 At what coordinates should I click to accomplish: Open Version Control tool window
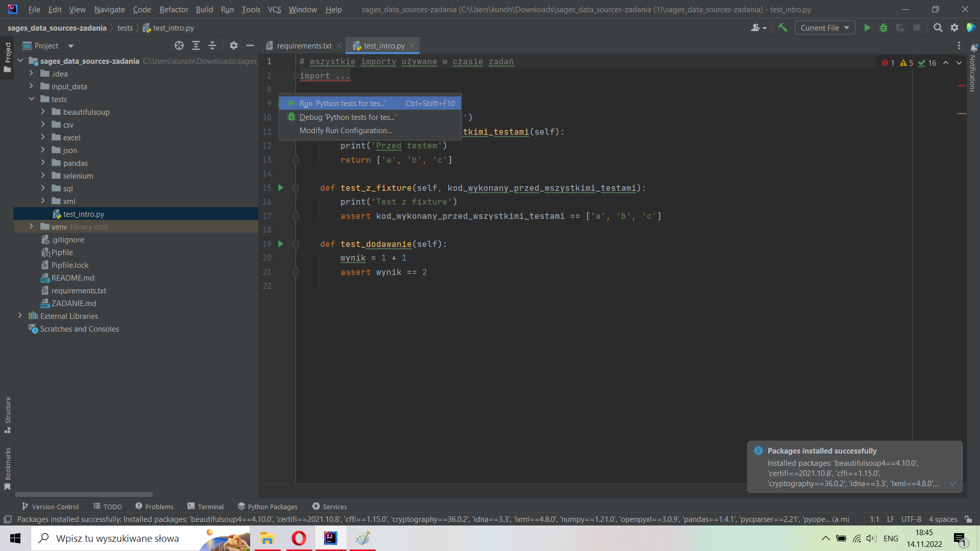[50, 506]
